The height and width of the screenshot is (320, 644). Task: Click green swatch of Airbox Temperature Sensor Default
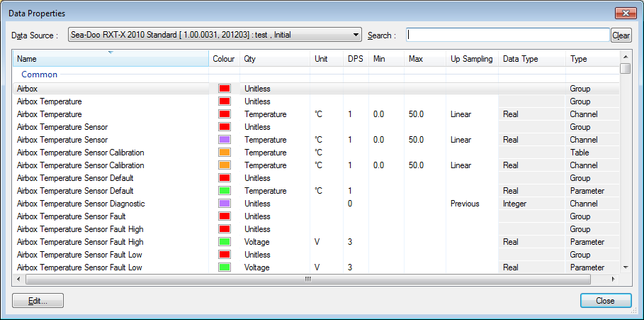pyautogui.click(x=225, y=191)
